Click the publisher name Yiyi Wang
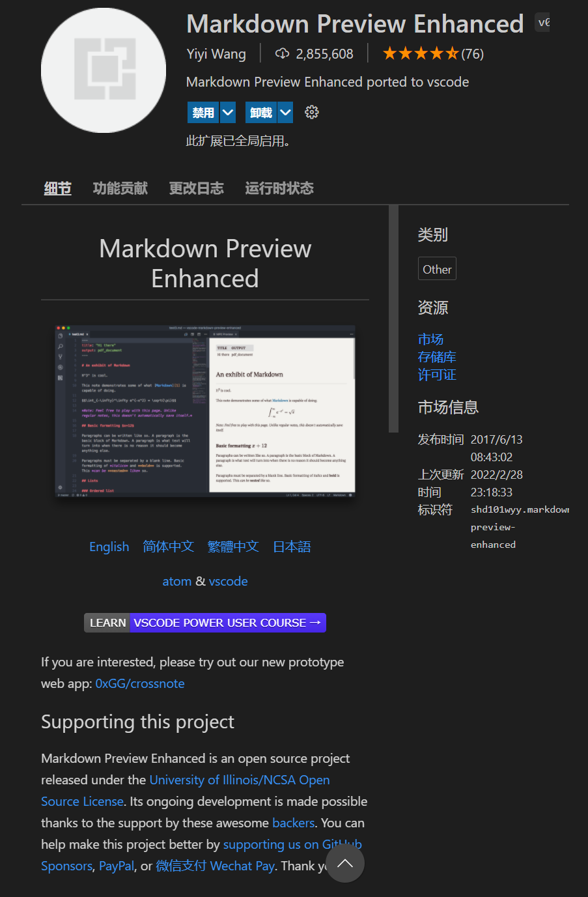The width and height of the screenshot is (588, 897). [x=216, y=54]
